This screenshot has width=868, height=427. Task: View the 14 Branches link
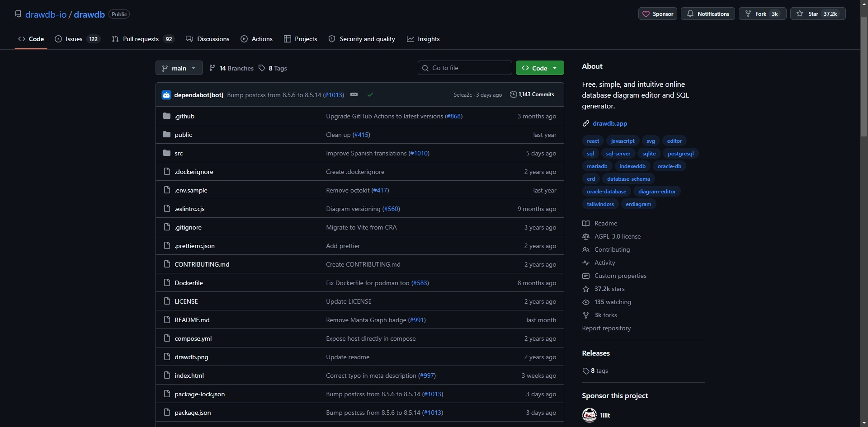pos(231,68)
